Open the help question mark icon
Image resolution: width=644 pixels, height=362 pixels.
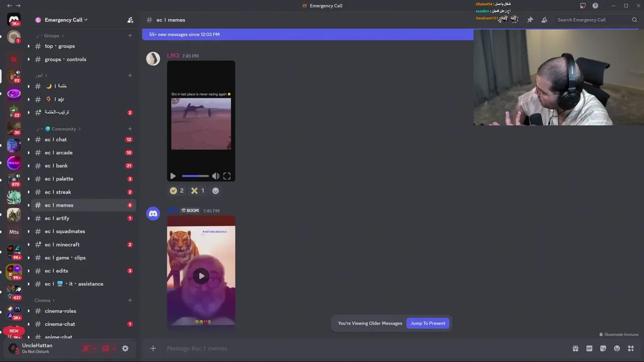pos(595,6)
